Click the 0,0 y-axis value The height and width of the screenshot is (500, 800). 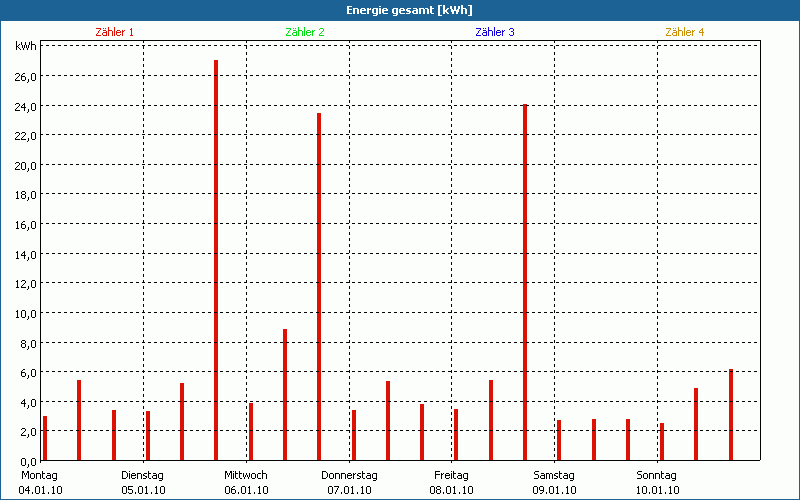point(29,462)
